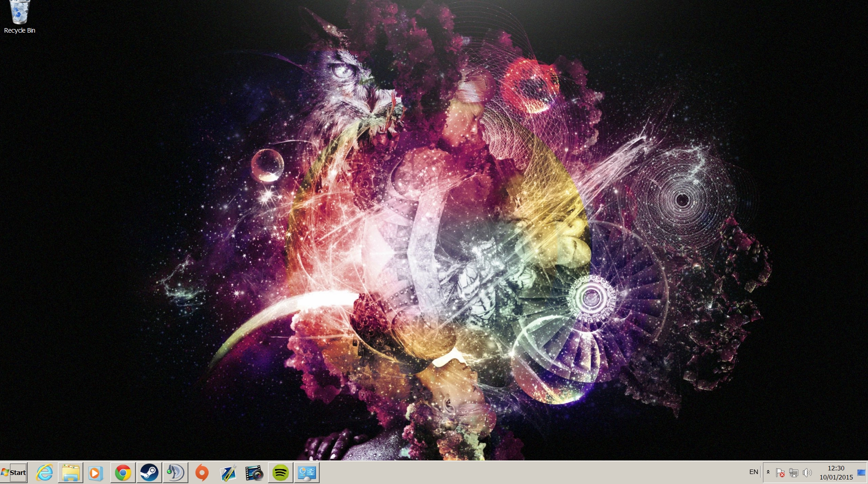Open the volume speaker tray icon
Viewport: 868px width, 484px height.
pyautogui.click(x=807, y=473)
